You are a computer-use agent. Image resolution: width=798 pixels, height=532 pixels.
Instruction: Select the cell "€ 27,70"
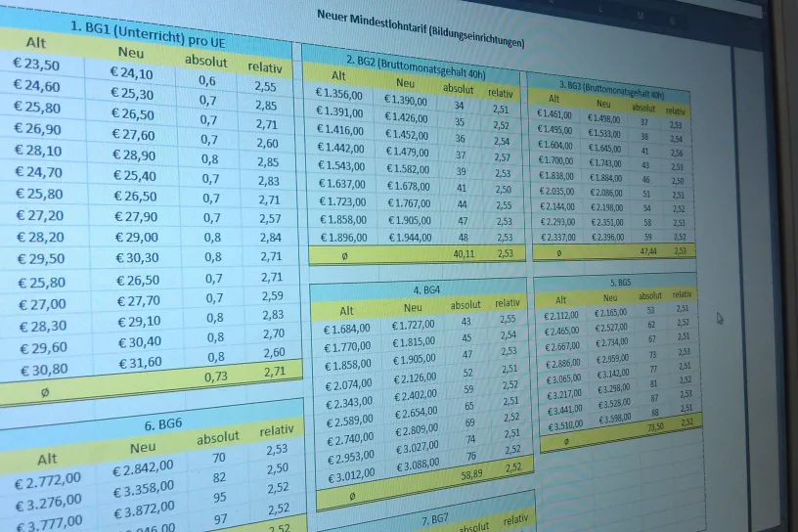139,301
